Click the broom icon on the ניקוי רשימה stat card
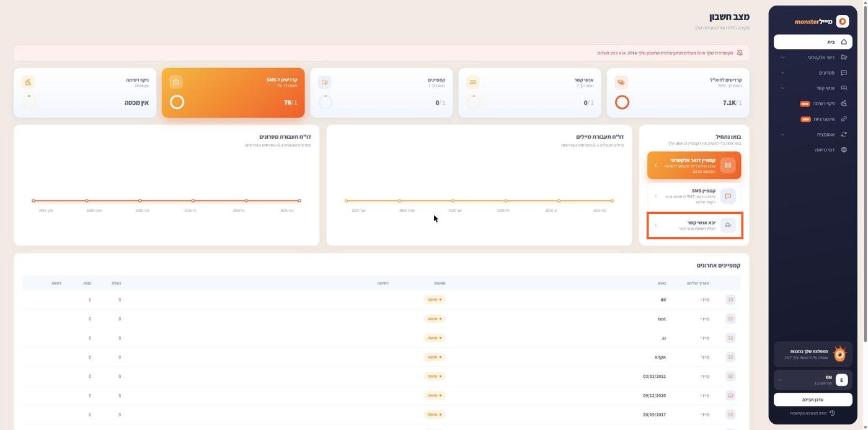This screenshot has height=430, width=868. (x=28, y=82)
